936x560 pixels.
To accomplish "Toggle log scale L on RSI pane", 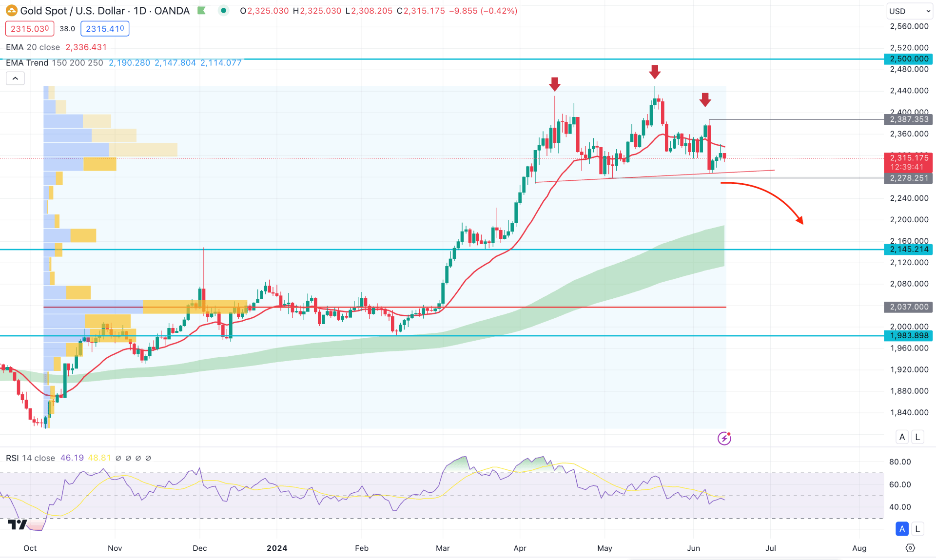I will (x=917, y=529).
